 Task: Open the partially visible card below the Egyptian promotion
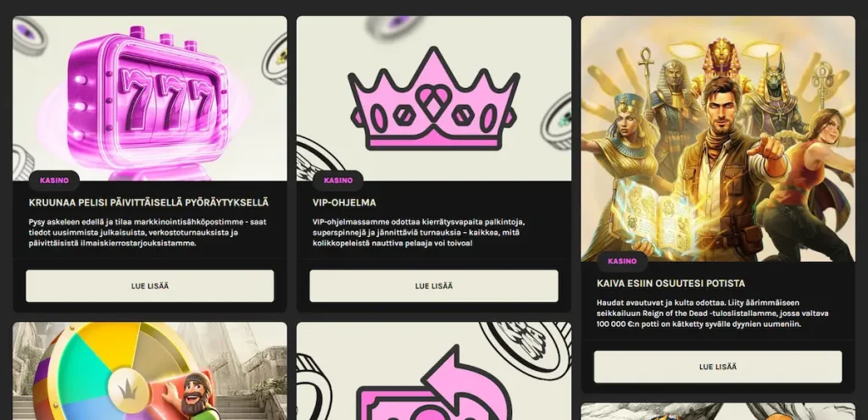[718, 412]
